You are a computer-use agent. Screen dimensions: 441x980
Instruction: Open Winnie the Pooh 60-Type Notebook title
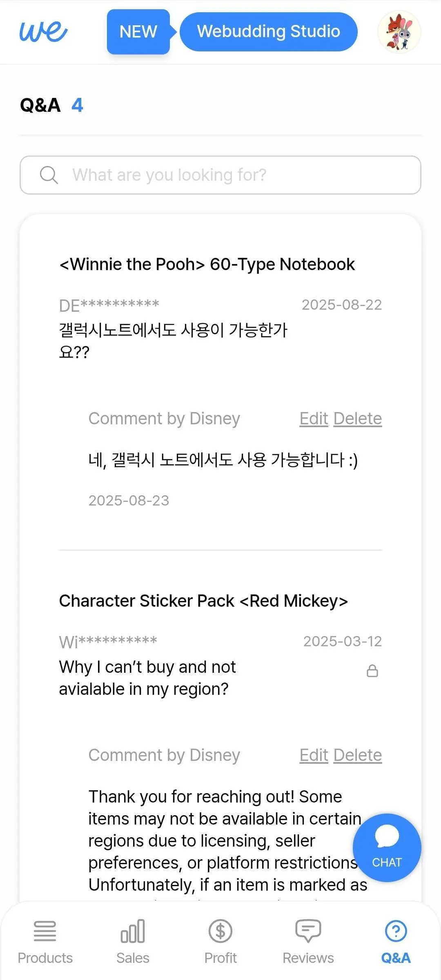pyautogui.click(x=207, y=264)
